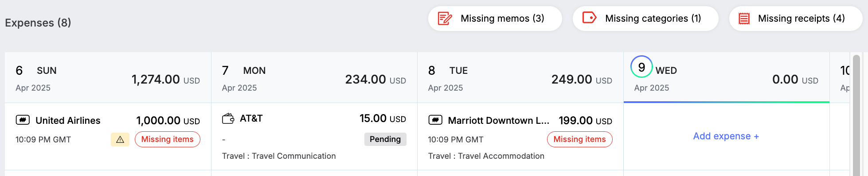Viewport: 868px width, 176px height.
Task: Select the Monday Apr 7 day header
Action: click(314, 78)
